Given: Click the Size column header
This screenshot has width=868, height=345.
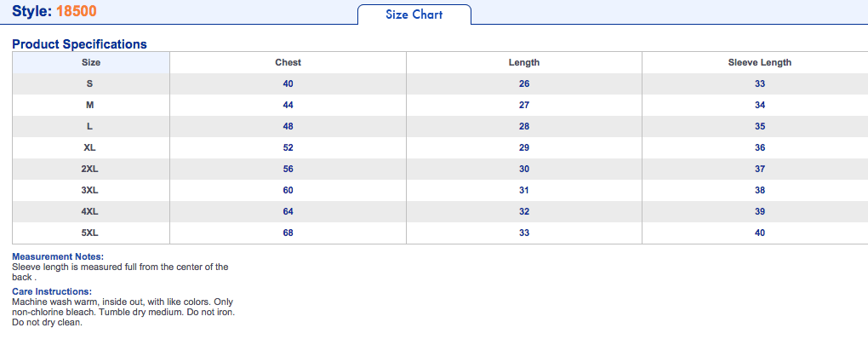Looking at the screenshot, I should tap(91, 62).
